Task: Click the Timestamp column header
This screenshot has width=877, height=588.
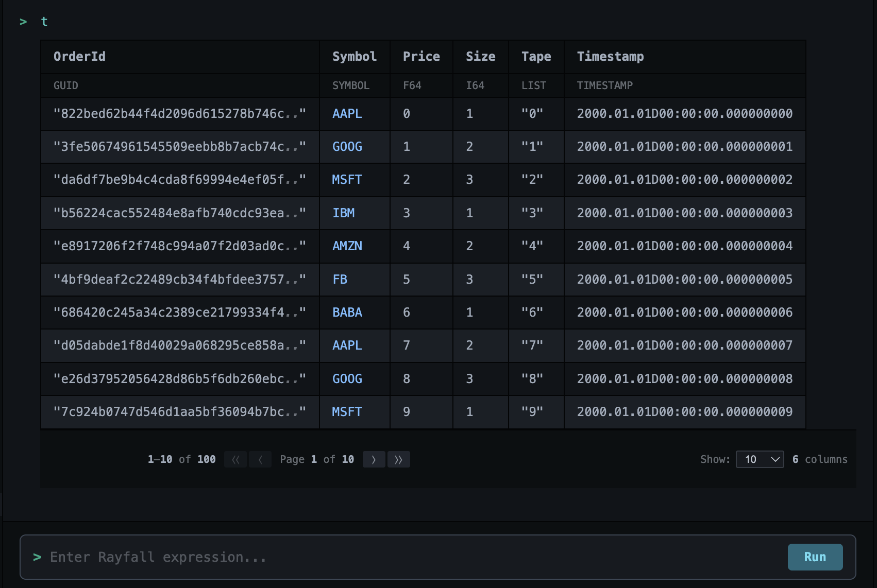Action: click(610, 57)
